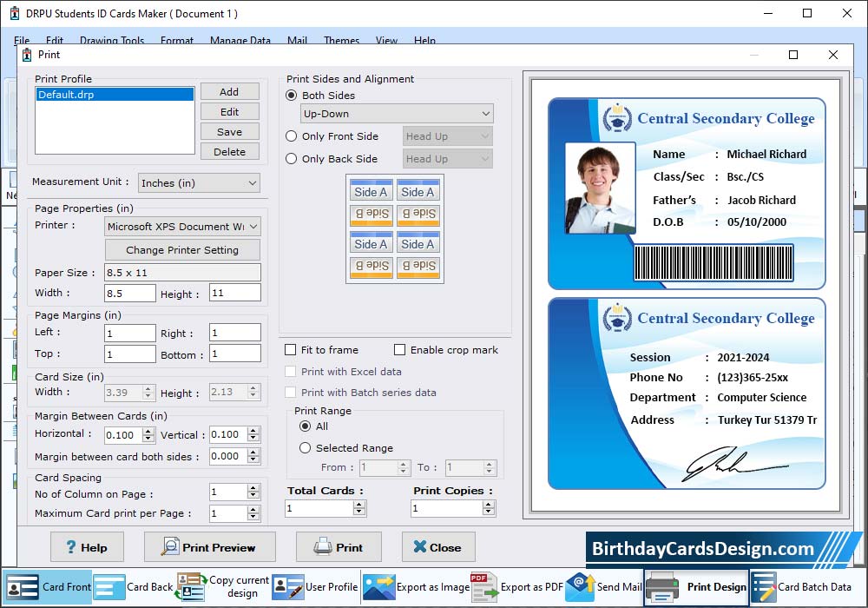Close the Print dialog via Close button
The width and height of the screenshot is (868, 608).
[x=438, y=547]
